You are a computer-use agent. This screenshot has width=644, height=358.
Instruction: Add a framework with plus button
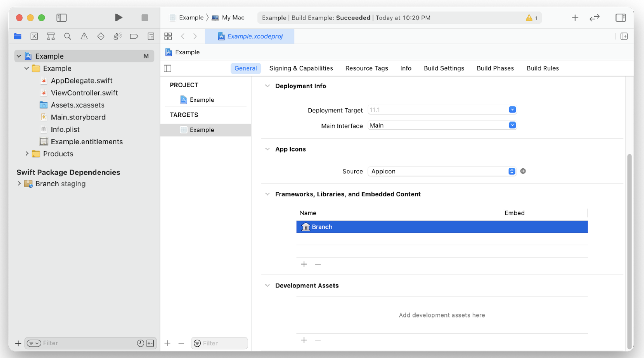point(304,264)
